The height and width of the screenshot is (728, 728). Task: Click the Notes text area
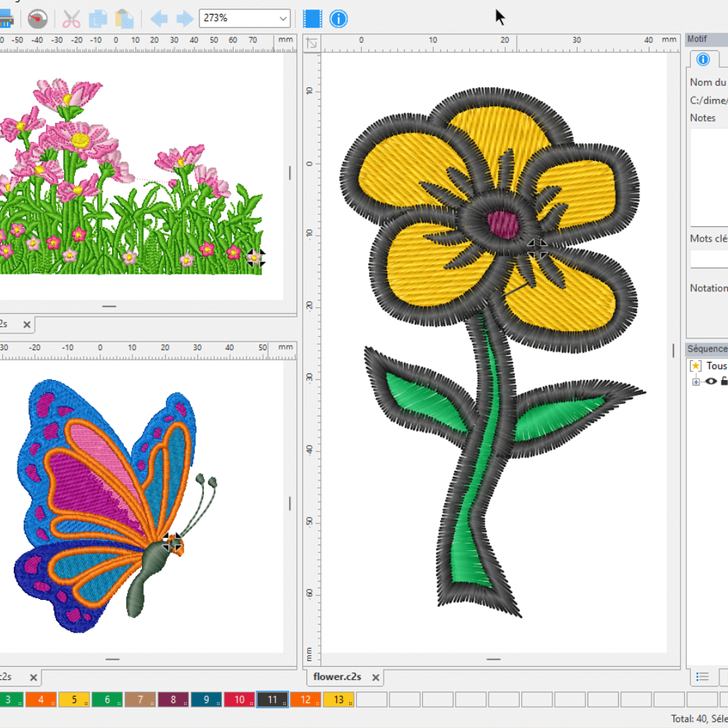[709, 175]
